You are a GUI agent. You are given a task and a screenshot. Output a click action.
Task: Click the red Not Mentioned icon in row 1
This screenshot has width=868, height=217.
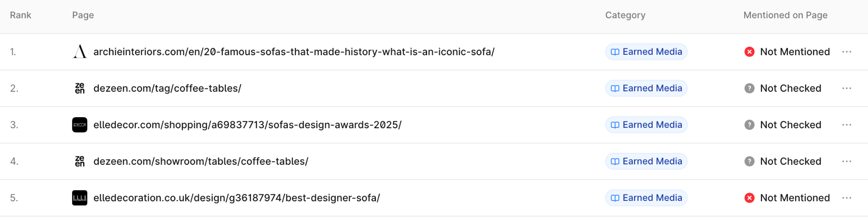coord(749,52)
